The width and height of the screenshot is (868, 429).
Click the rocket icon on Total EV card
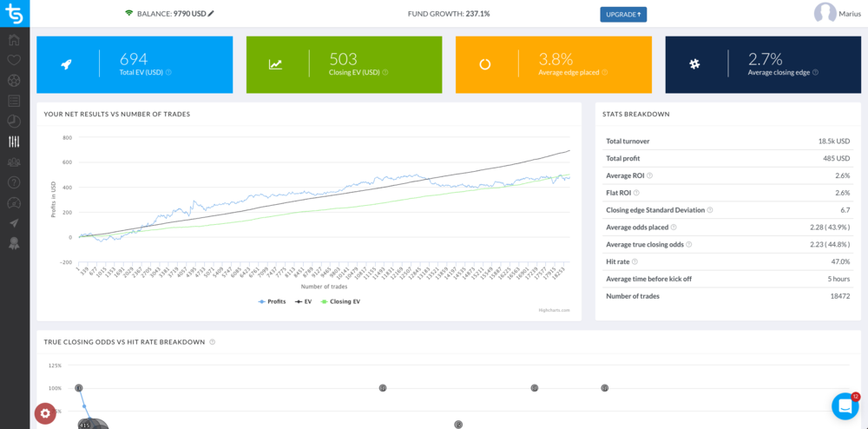click(x=67, y=64)
